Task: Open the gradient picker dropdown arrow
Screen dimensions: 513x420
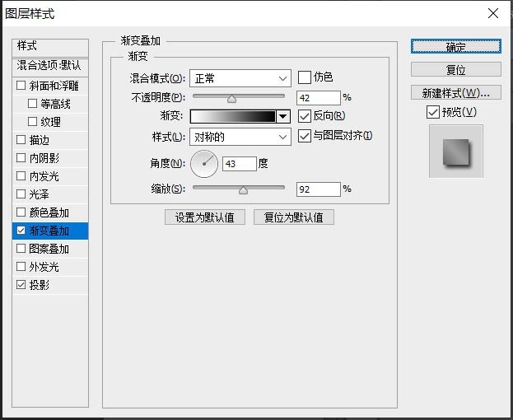Action: (x=283, y=116)
